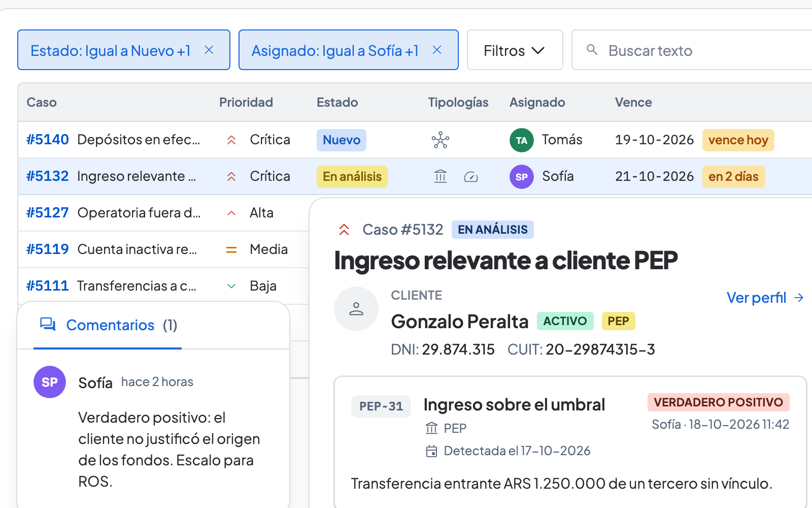The height and width of the screenshot is (508, 812).
Task: Click the PEP badge next to Gonzalo Peralta
Action: point(618,321)
